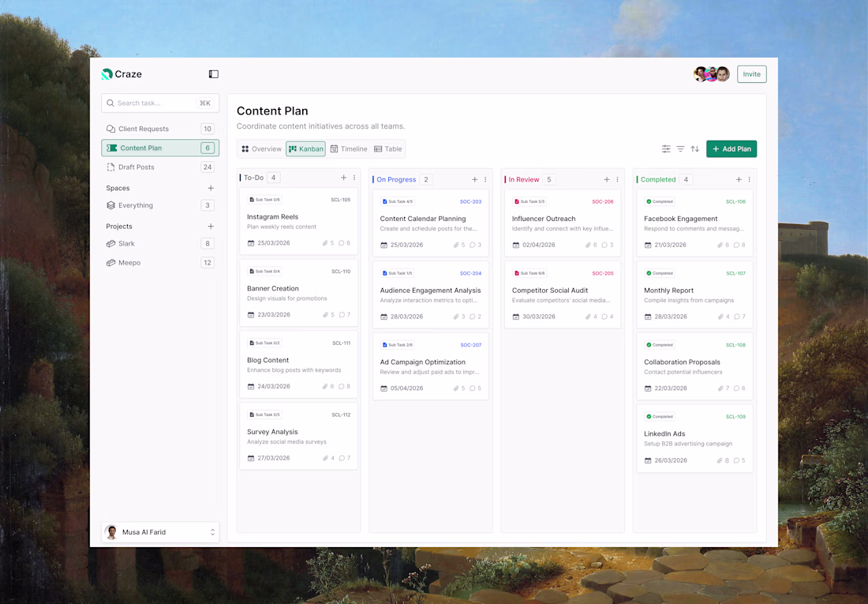Click the 02/04/2026 date on Influencer Outreach
This screenshot has width=868, height=604.
click(x=539, y=245)
